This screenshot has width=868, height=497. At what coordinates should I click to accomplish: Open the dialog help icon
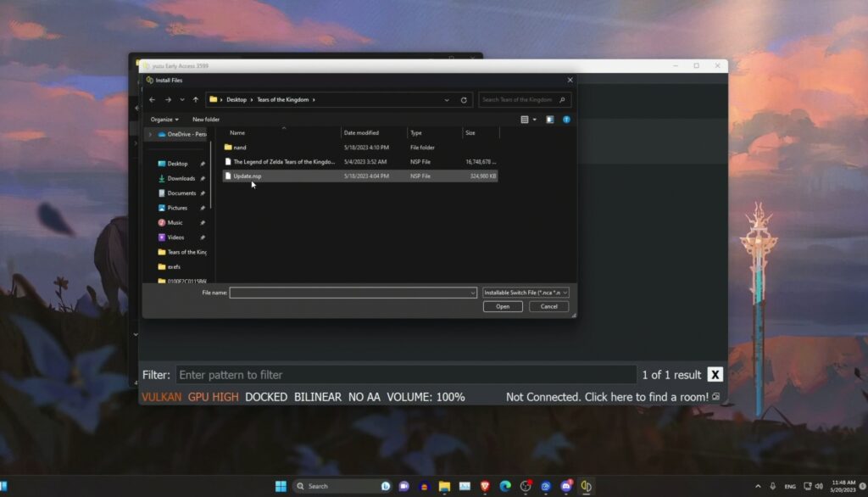coord(566,119)
